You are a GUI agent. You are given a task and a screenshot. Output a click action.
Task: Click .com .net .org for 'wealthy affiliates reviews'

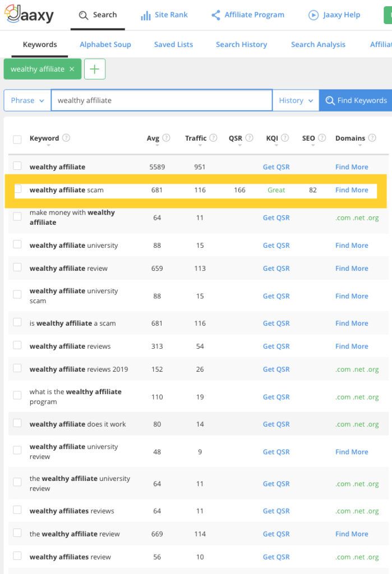tap(357, 511)
